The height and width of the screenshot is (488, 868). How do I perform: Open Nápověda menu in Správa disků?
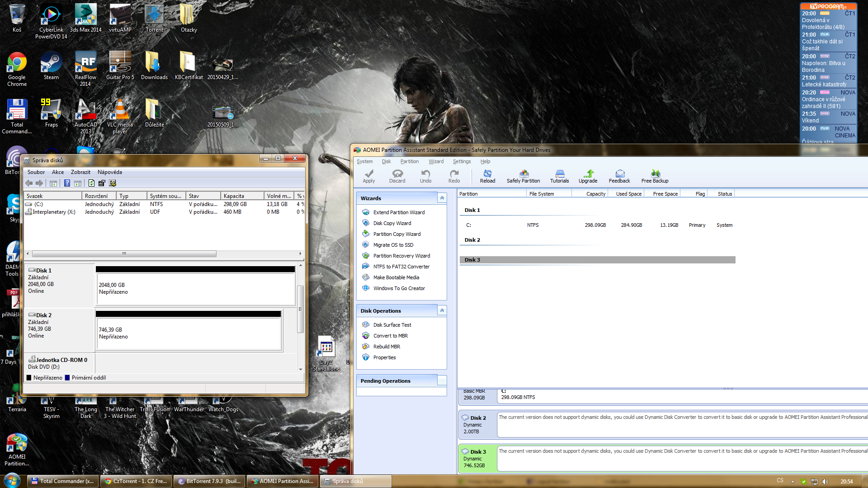(110, 172)
